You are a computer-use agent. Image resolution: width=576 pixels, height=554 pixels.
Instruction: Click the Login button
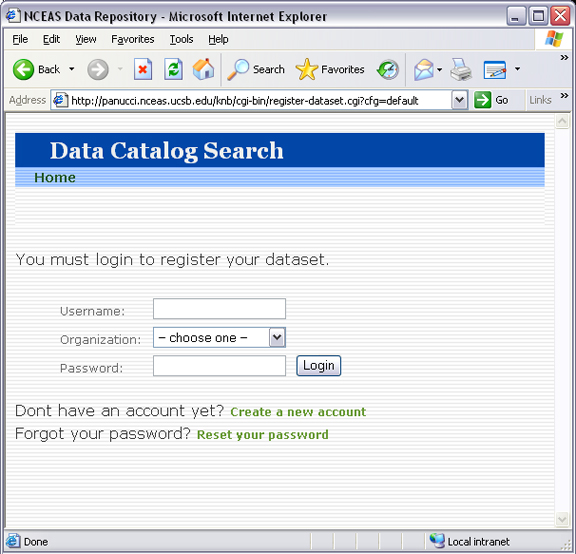tap(318, 366)
